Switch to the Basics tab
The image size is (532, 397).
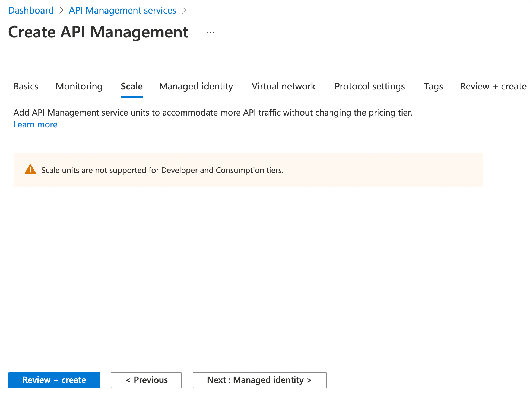[26, 87]
